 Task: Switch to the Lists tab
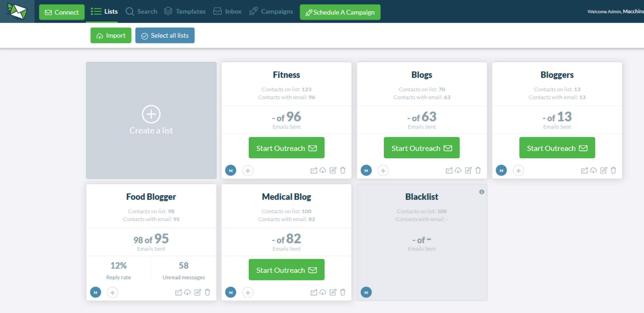click(104, 11)
